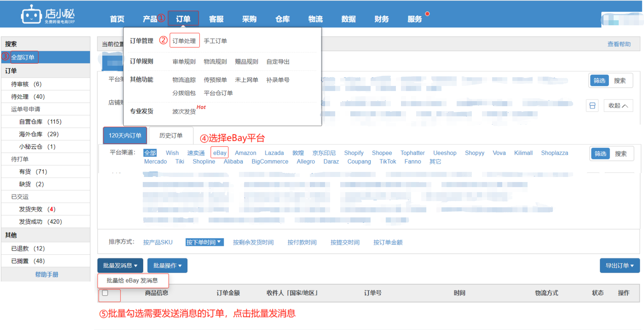Choose 批量给 eBay 发消息 option
644x330 pixels.
132,280
